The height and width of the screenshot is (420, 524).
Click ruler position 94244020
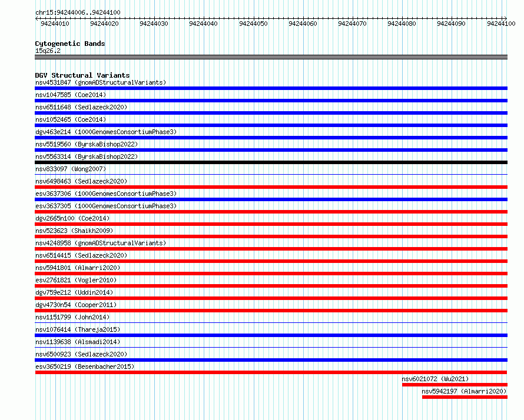pos(104,24)
